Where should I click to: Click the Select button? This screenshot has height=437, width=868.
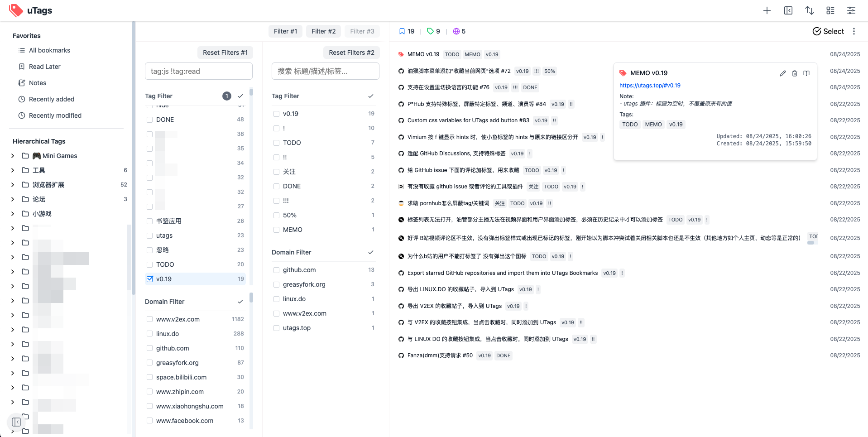(x=828, y=31)
